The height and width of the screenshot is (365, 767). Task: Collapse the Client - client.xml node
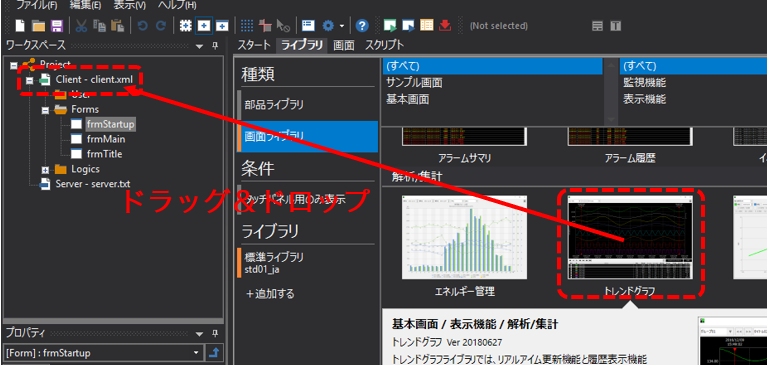pyautogui.click(x=29, y=80)
